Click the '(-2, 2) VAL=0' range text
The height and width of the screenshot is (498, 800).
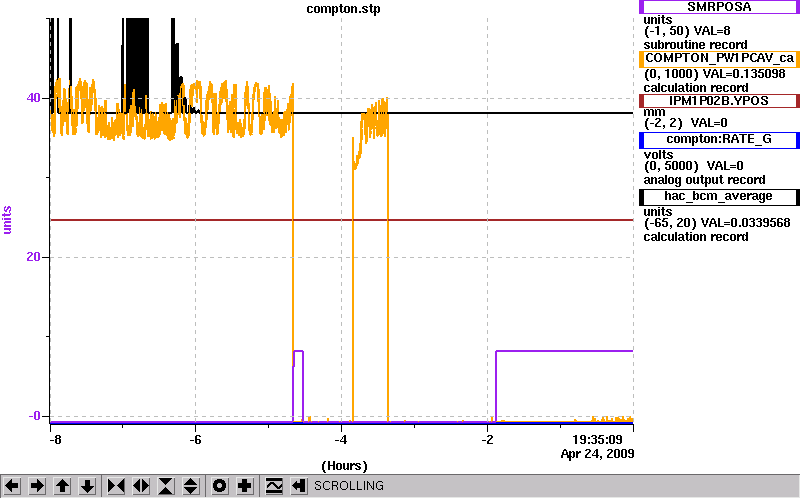pyautogui.click(x=686, y=123)
